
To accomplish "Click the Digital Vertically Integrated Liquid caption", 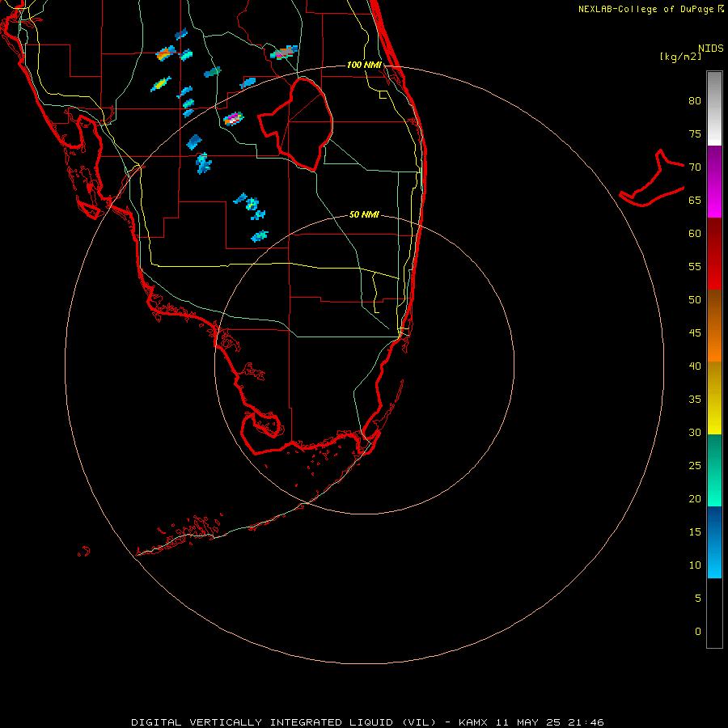I will click(367, 722).
